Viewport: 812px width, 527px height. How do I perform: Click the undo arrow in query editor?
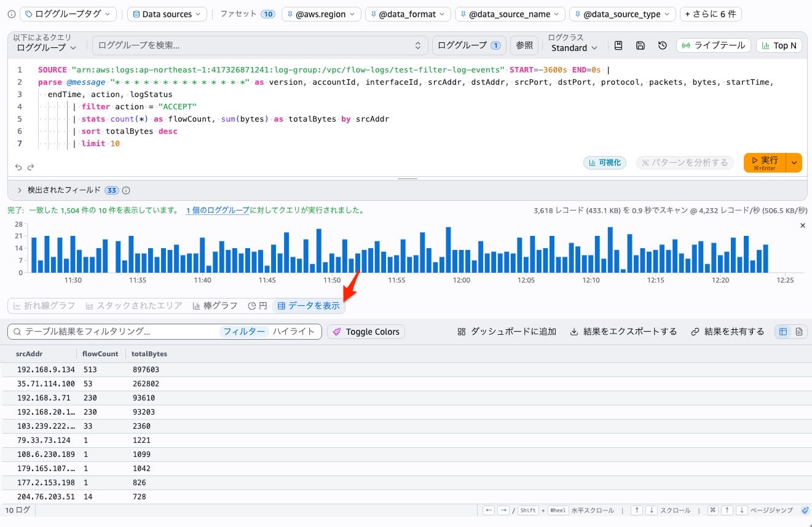(x=18, y=167)
